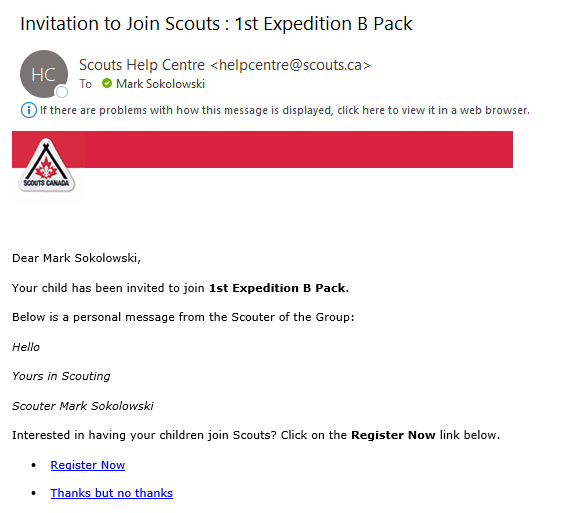The width and height of the screenshot is (570, 513).
Task: Click the bold 1st Expedition B Pack text
Action: coord(278,288)
